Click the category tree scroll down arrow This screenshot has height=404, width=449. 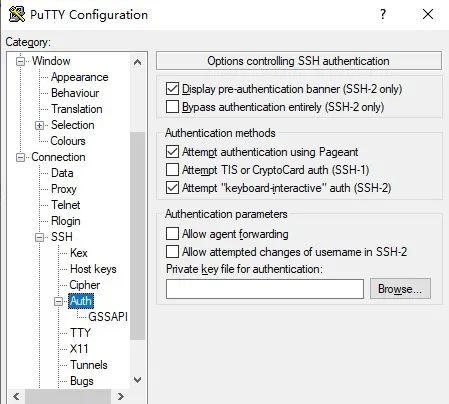click(x=137, y=380)
